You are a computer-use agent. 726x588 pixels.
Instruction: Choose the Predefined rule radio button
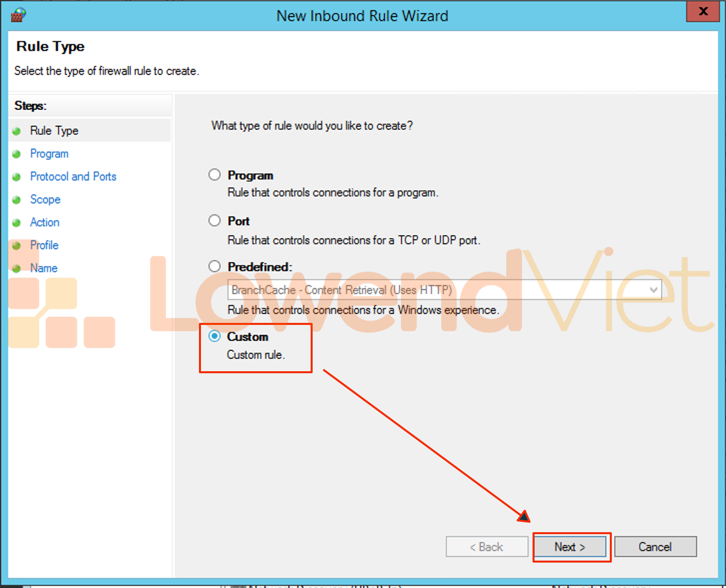coord(214,267)
